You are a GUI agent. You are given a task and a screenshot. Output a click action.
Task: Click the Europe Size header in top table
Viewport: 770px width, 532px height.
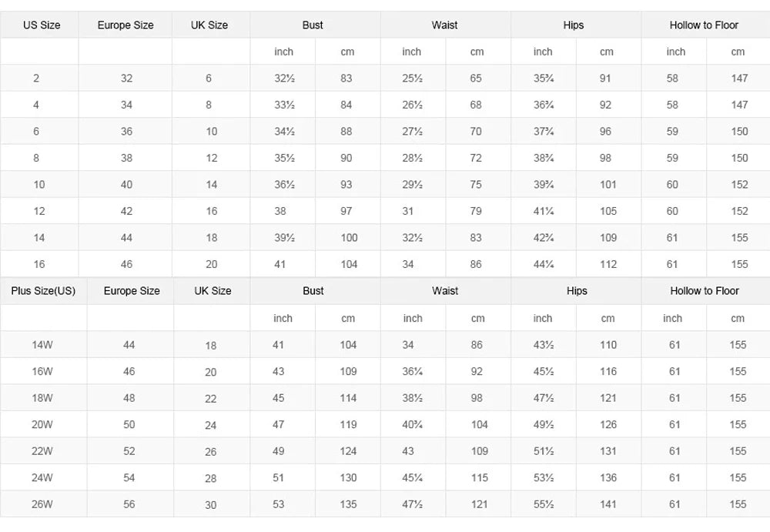126,25
